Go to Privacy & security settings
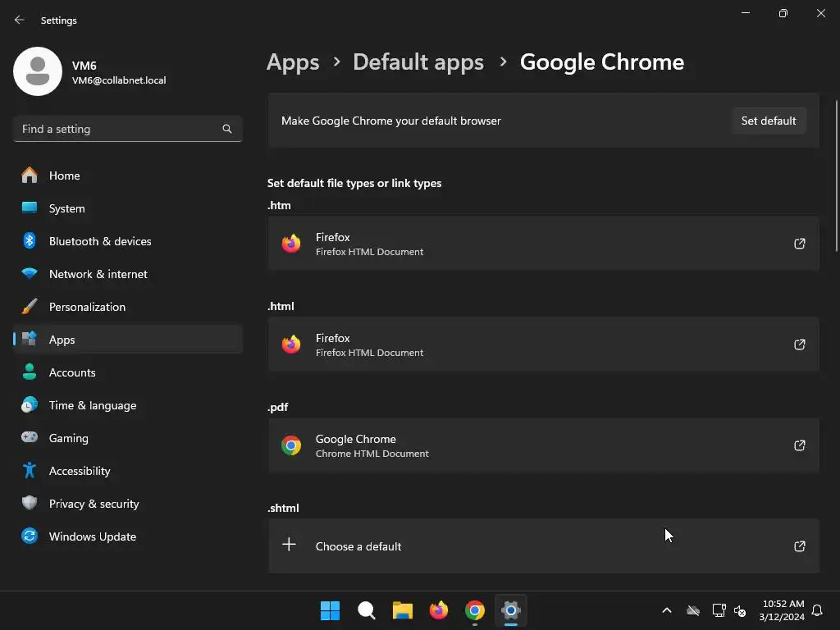This screenshot has width=840, height=630. pos(94,504)
